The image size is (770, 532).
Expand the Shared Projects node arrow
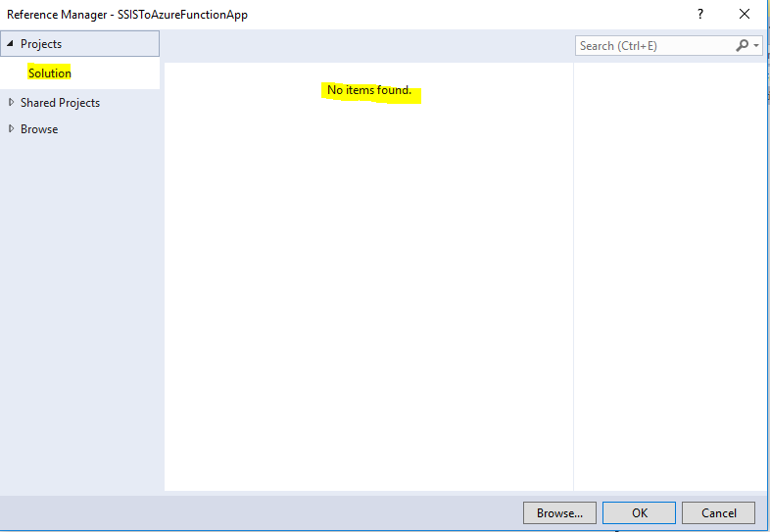pos(11,102)
